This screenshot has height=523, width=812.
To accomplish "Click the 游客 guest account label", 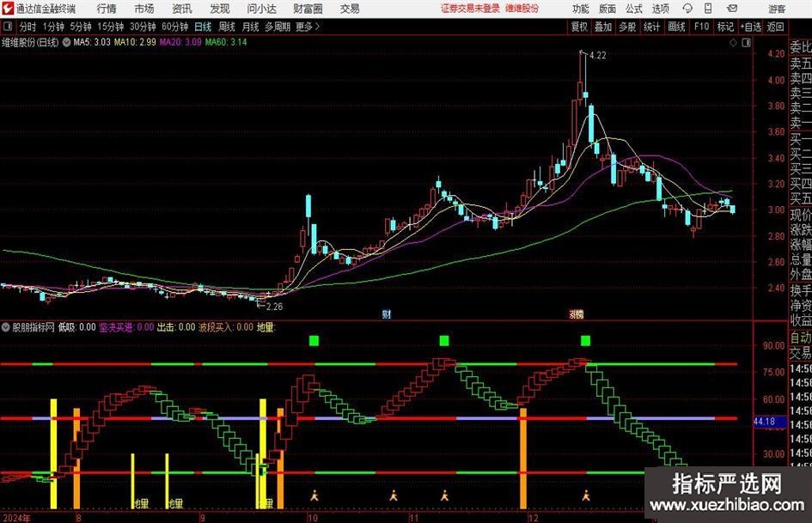I will point(777,9).
